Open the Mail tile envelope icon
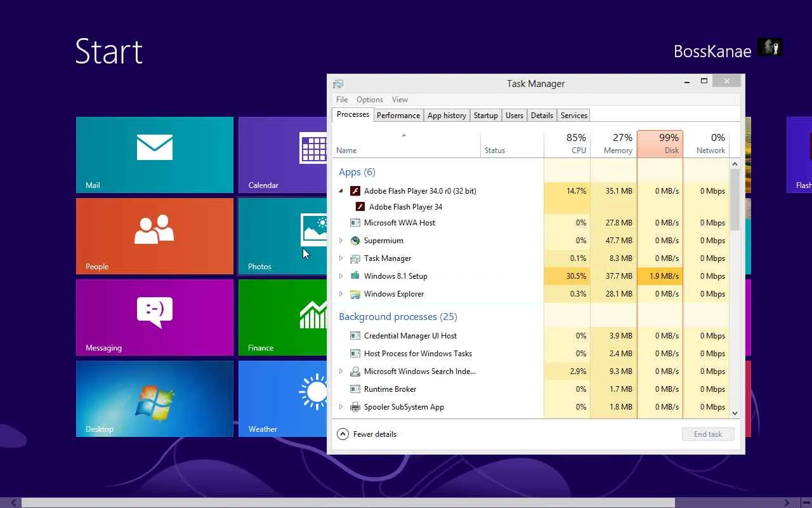This screenshot has height=508, width=812. 155,147
